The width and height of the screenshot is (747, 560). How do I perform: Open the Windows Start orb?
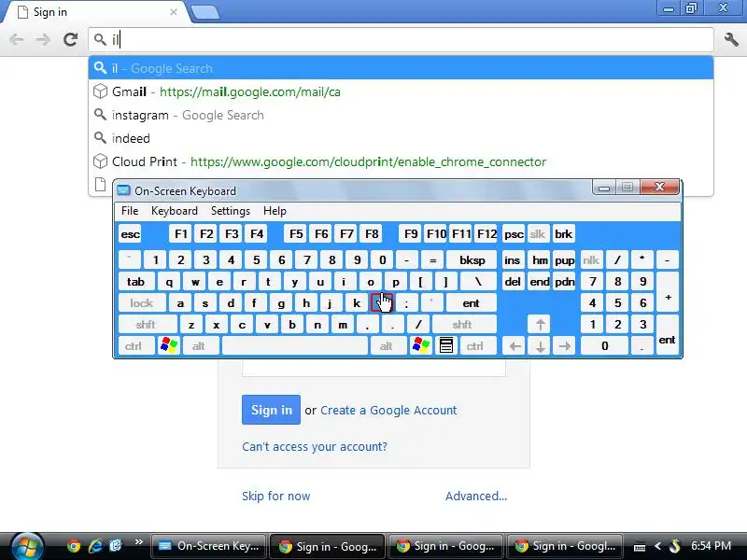27,546
